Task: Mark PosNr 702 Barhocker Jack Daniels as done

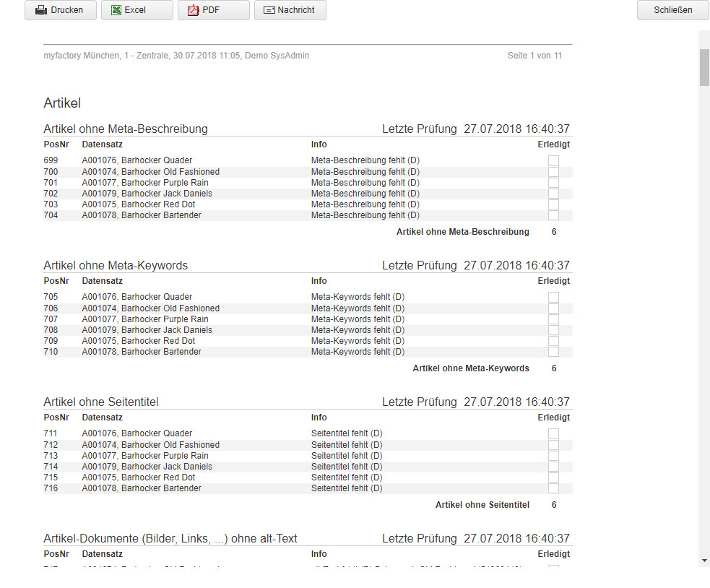Action: [x=553, y=194]
